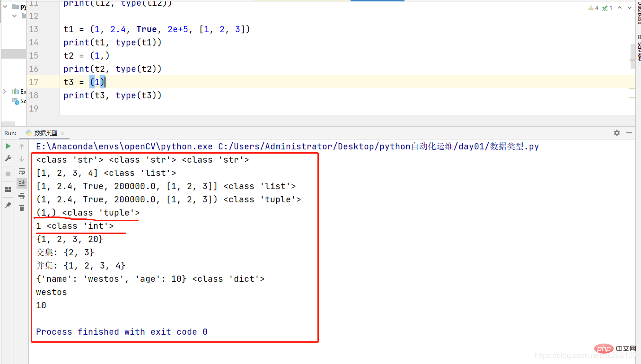This screenshot has height=364, width=641.
Task: Collapse the top project folder node
Action: (x=5, y=7)
